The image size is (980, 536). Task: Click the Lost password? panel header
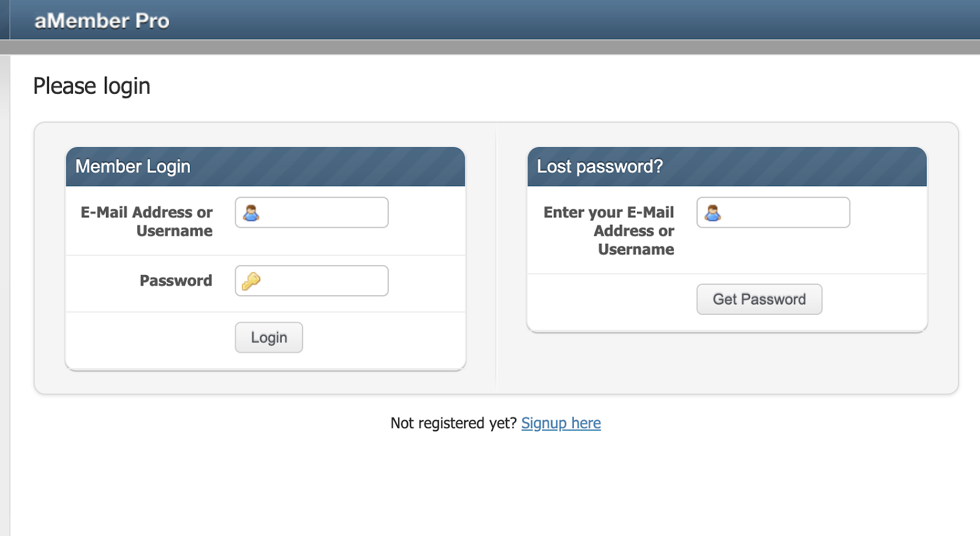[x=726, y=167]
